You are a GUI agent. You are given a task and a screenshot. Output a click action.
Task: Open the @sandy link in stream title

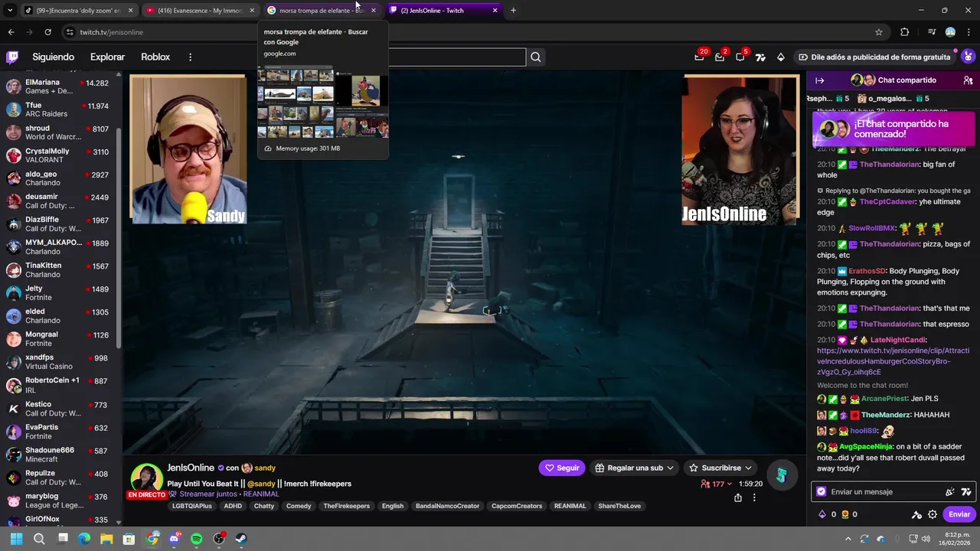point(261,484)
